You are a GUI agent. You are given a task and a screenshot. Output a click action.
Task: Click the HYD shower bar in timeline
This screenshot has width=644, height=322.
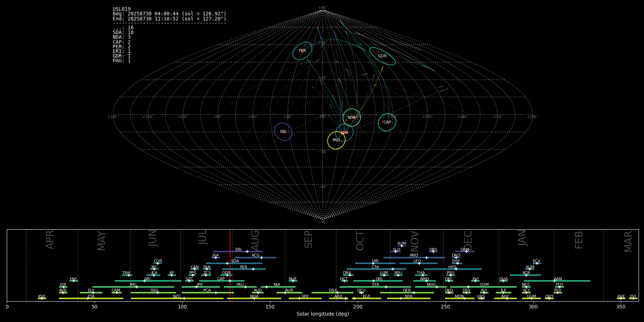[x=453, y=269]
